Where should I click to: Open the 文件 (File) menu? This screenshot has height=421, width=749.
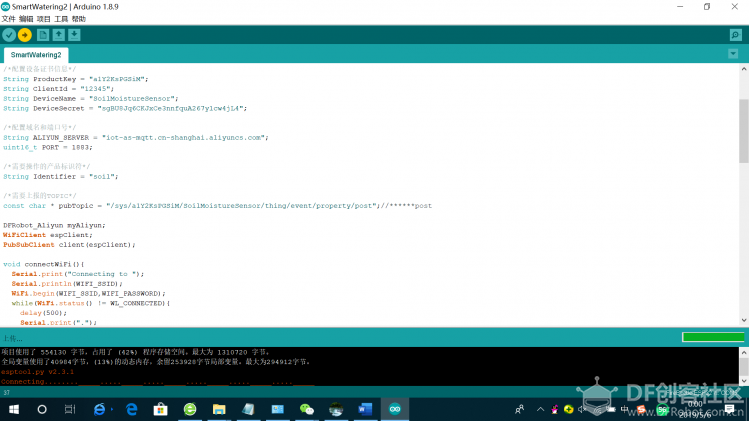tap(8, 19)
